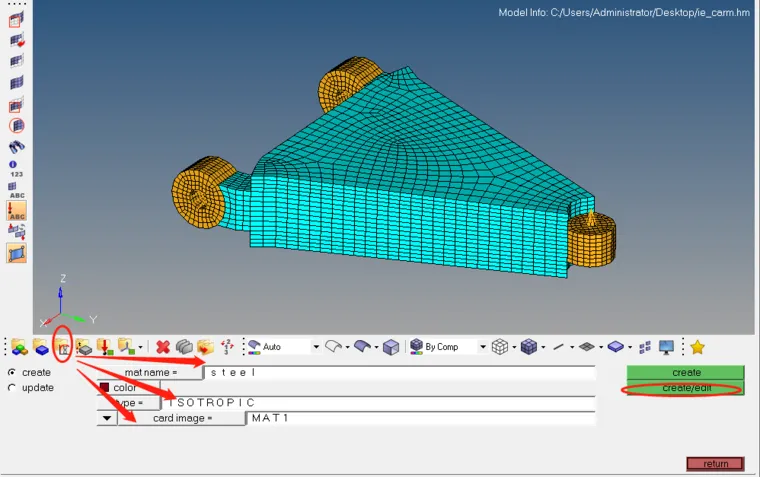
Task: Select wireframe geometry display icon
Action: point(333,346)
